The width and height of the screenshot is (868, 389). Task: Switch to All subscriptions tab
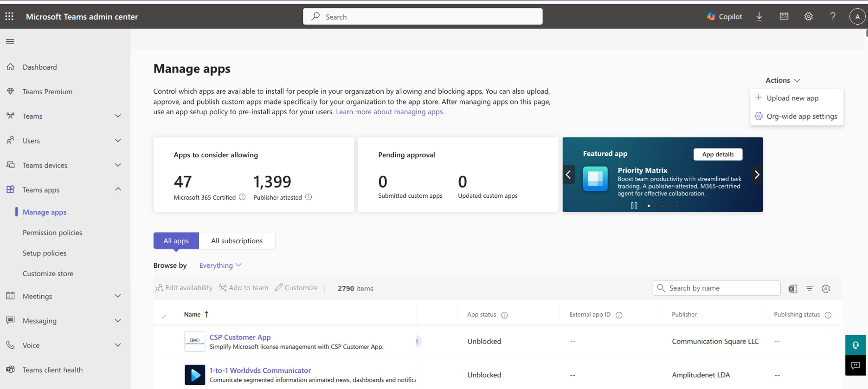pyautogui.click(x=237, y=240)
